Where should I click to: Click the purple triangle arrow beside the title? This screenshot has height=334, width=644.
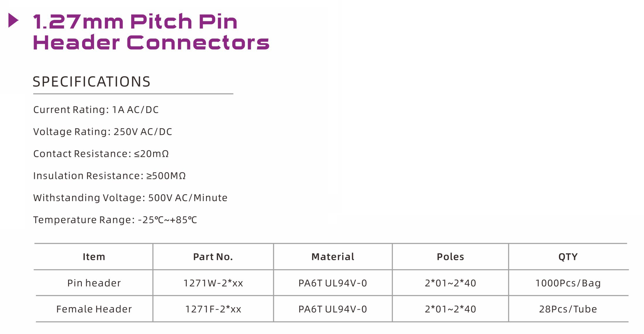point(13,20)
